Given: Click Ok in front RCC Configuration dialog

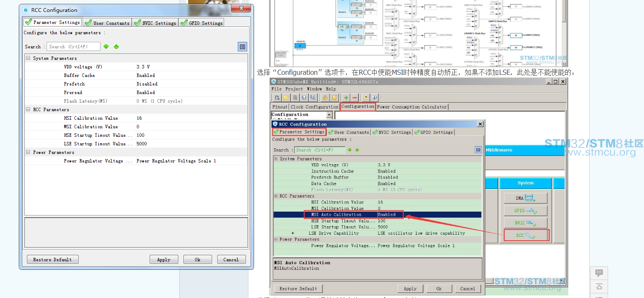Looking at the screenshot, I should pyautogui.click(x=198, y=260).
